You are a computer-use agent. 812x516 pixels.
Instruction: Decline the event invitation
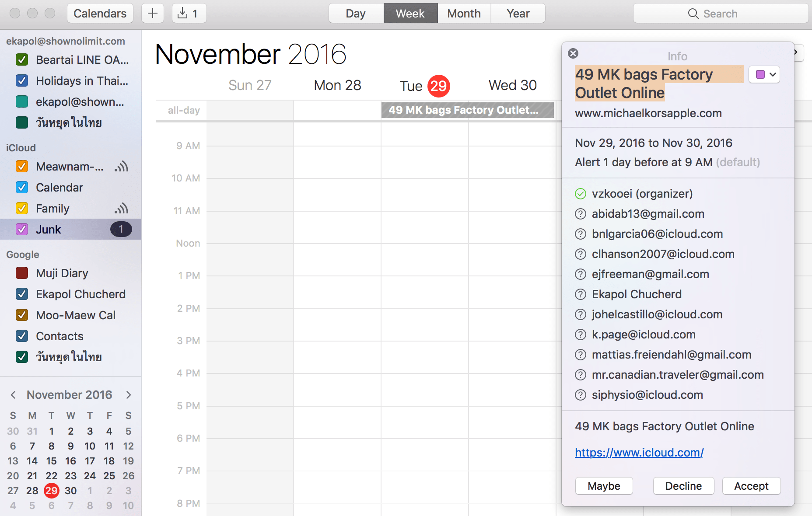click(683, 486)
